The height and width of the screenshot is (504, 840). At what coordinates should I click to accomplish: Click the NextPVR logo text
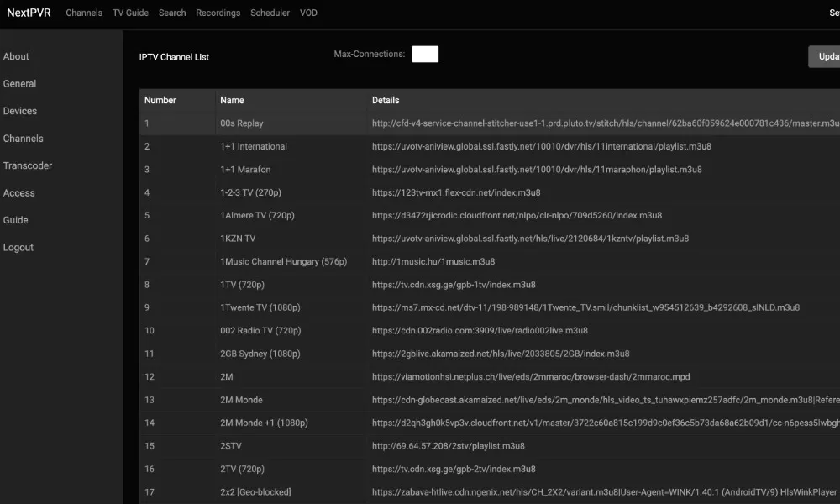click(29, 13)
